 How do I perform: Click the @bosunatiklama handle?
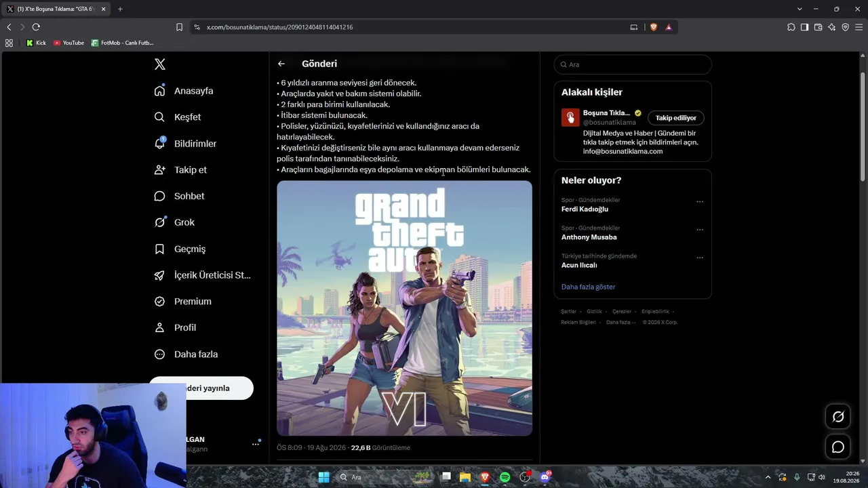coord(610,123)
